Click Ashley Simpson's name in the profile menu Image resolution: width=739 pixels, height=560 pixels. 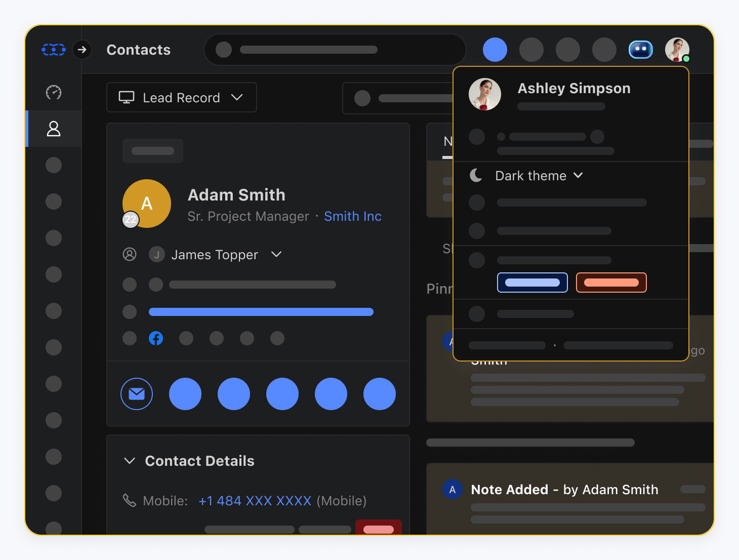point(573,88)
